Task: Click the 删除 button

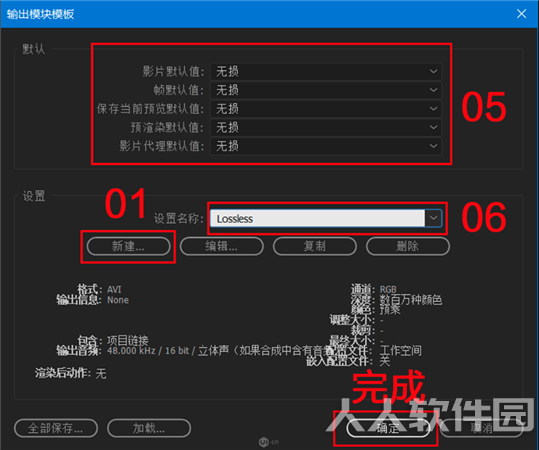Action: coord(408,246)
